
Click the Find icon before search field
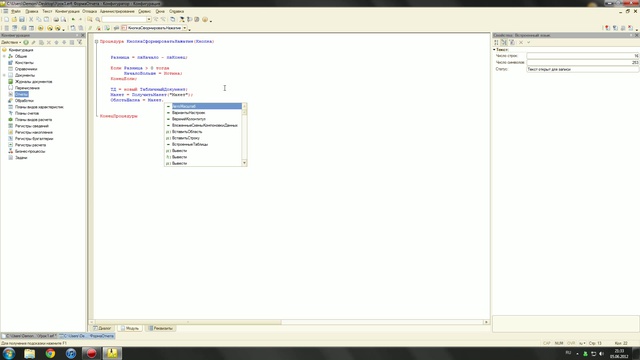click(90, 19)
